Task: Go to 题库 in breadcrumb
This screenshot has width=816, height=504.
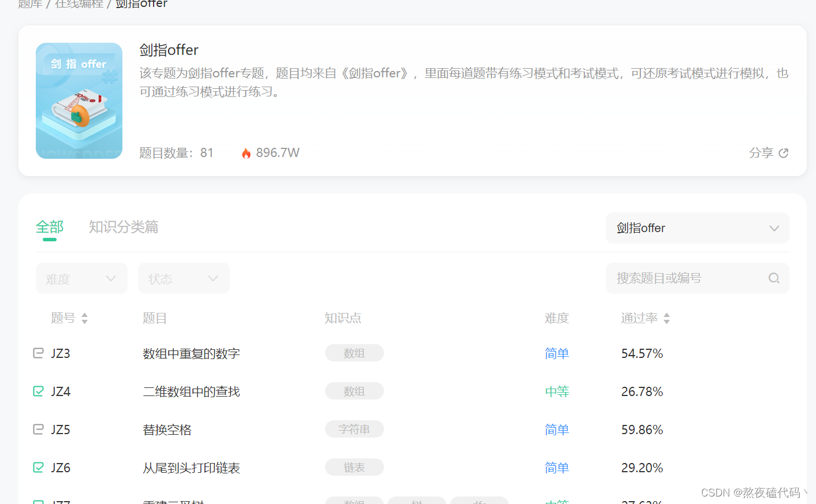Action: pos(30,3)
